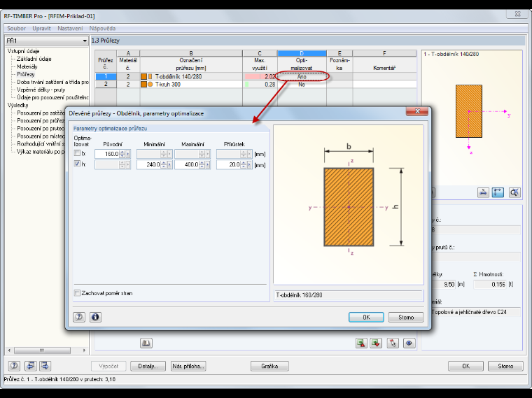This screenshot has width=532, height=398.
Task: Click the Grafika button
Action: coord(269,366)
